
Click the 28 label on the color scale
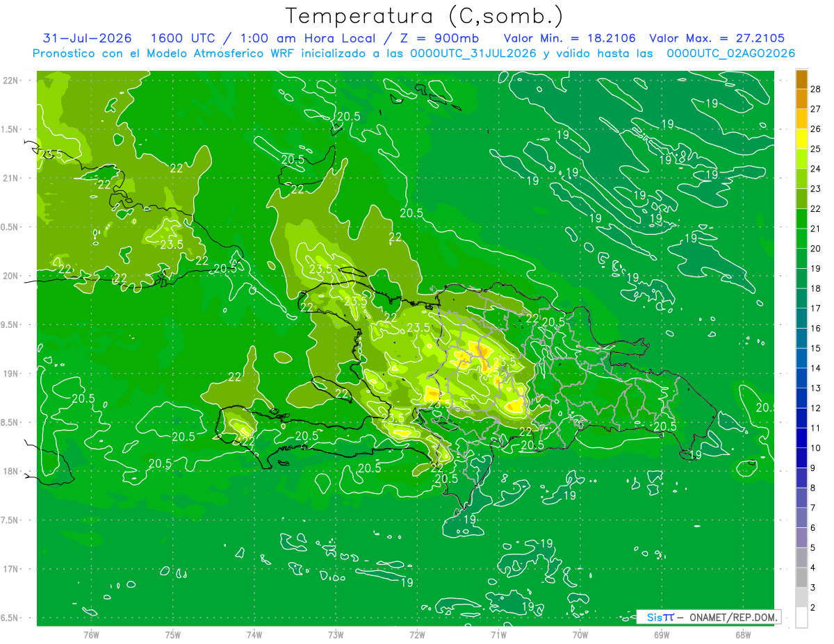point(816,89)
